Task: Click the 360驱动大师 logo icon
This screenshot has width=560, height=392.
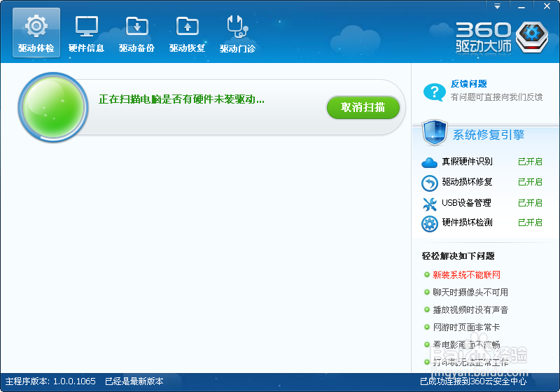Action: coord(532,37)
